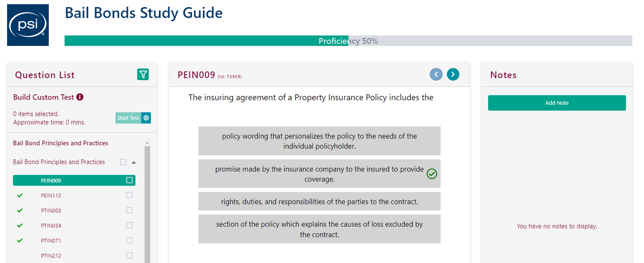Go to the next question arrow

click(x=453, y=75)
